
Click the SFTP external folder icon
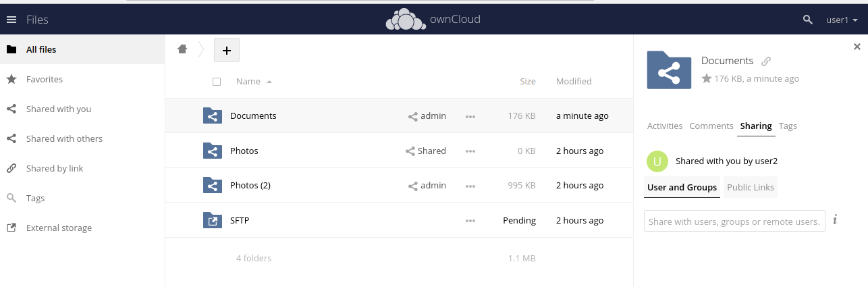point(213,220)
